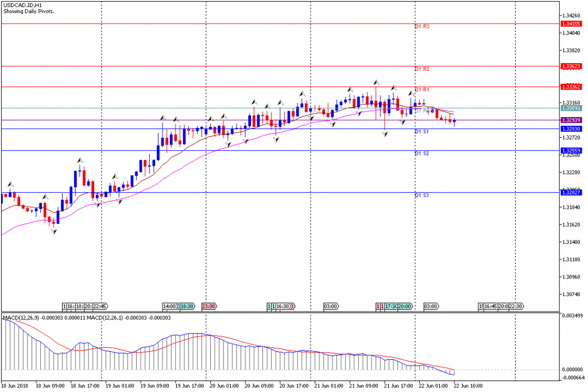Select the teal 18:30 event marker
This screenshot has width=588, height=392.
pos(187,306)
